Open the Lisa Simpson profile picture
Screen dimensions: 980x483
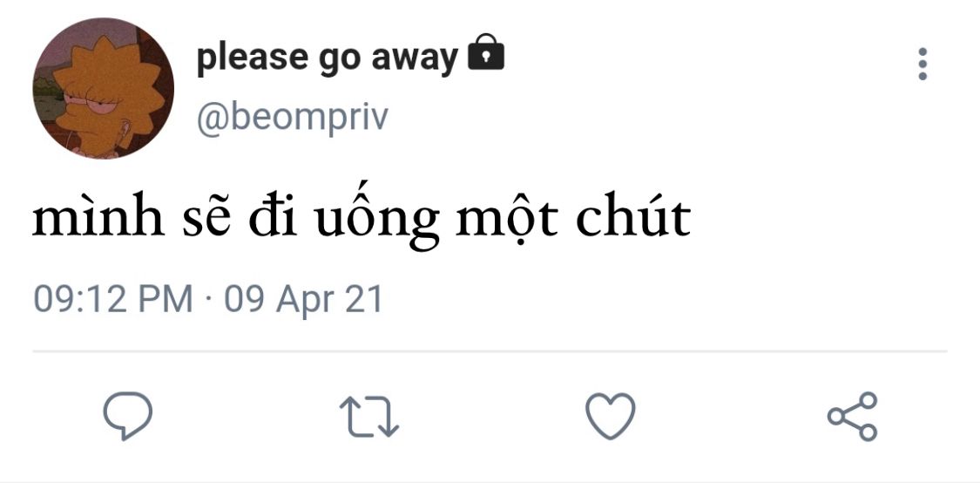tap(103, 88)
